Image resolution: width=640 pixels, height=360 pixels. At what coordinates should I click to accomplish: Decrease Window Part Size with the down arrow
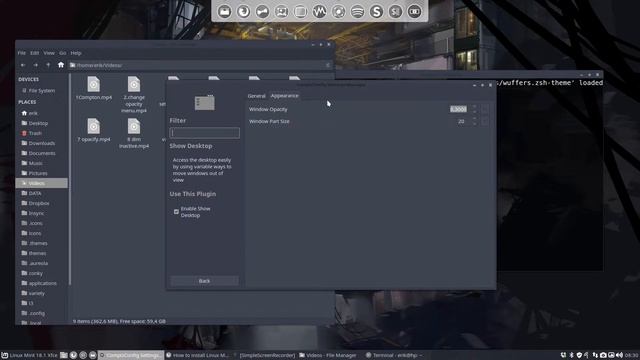click(474, 124)
